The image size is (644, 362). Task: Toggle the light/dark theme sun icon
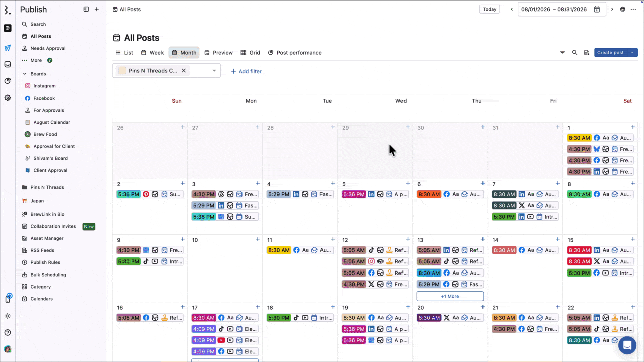click(8, 316)
